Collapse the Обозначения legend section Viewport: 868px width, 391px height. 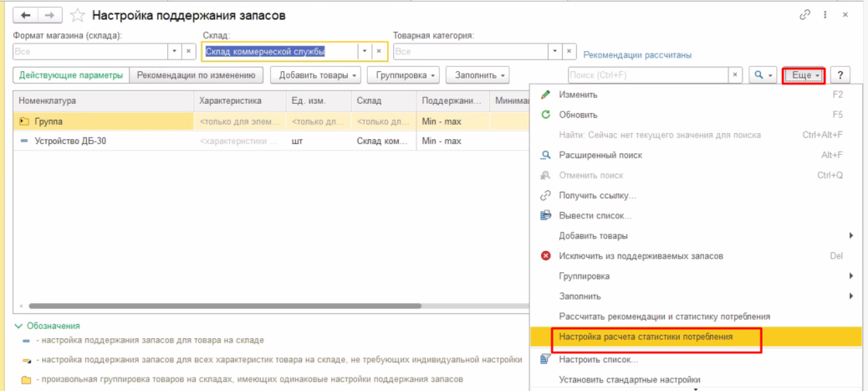click(18, 326)
